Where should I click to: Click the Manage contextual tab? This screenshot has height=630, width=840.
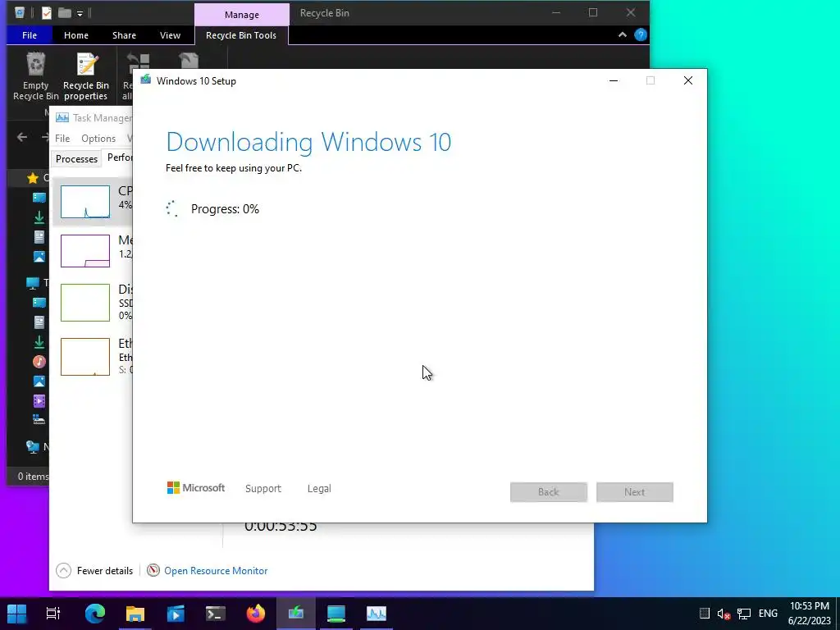point(242,15)
